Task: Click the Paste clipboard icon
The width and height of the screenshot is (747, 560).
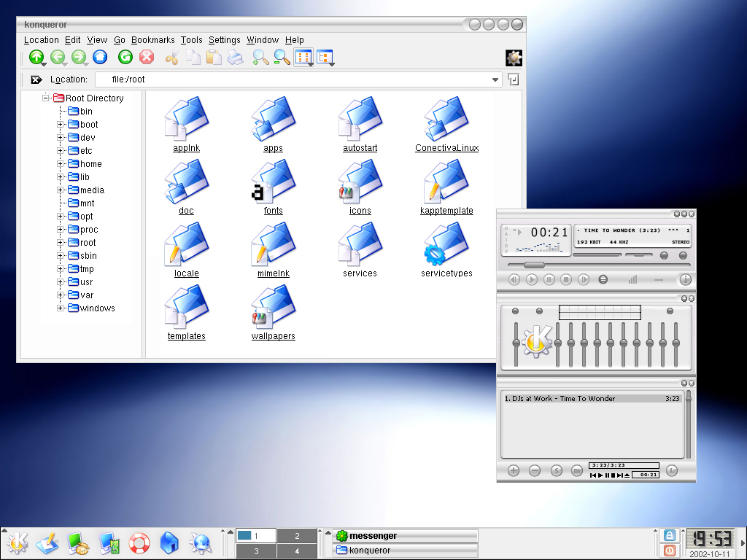Action: [214, 58]
